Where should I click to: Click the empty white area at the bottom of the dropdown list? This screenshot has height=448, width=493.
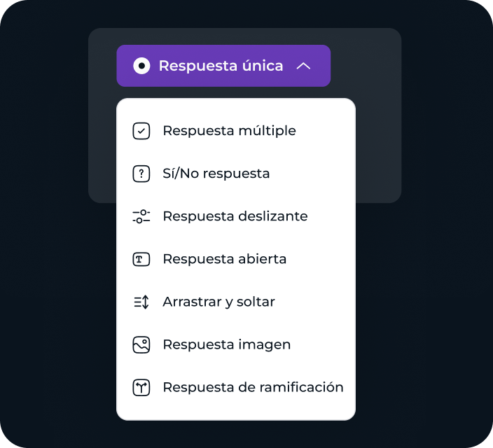(236, 410)
